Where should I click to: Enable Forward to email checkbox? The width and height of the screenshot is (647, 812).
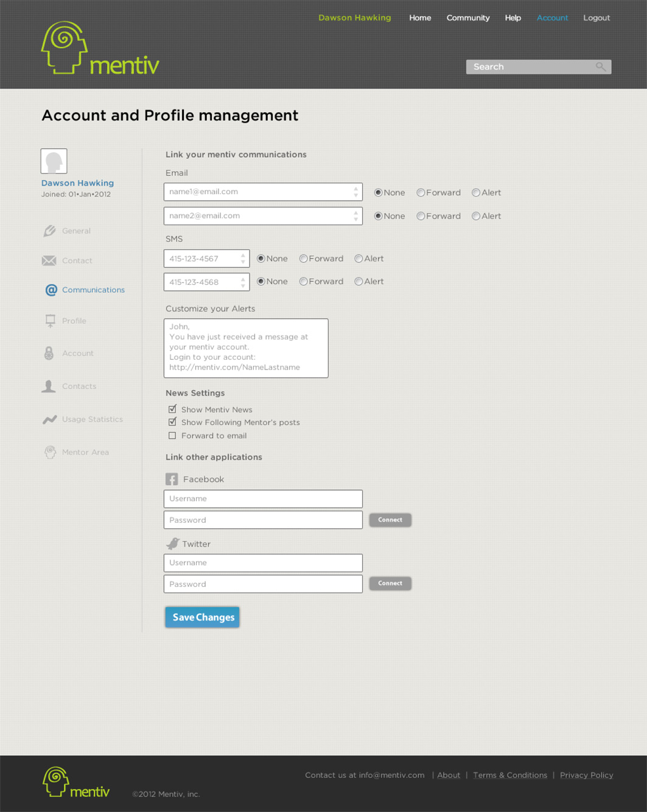coord(172,436)
